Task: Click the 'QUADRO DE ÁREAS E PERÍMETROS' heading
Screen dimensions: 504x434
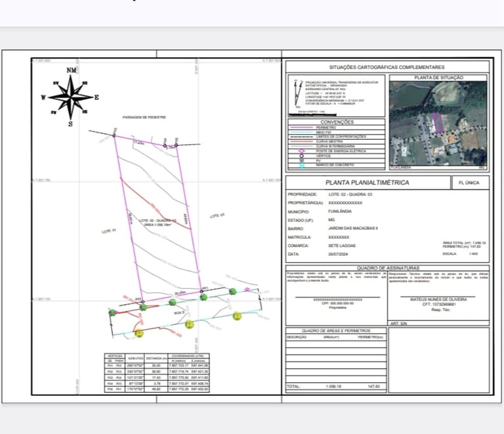Action: (x=336, y=330)
